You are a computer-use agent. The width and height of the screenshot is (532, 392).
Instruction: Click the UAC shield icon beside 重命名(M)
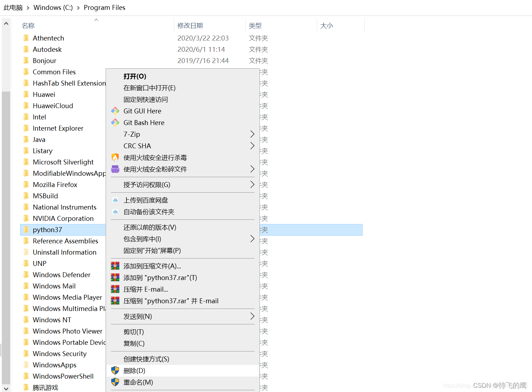[x=115, y=382]
